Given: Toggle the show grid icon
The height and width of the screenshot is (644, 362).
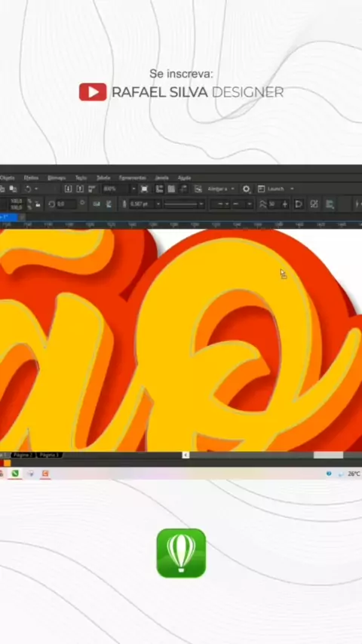Looking at the screenshot, I should pos(171,189).
